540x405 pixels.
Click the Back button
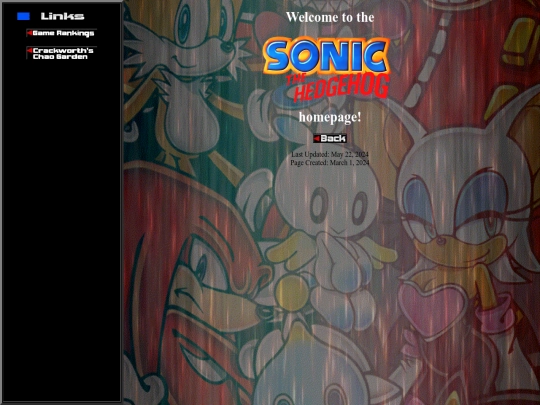330,138
